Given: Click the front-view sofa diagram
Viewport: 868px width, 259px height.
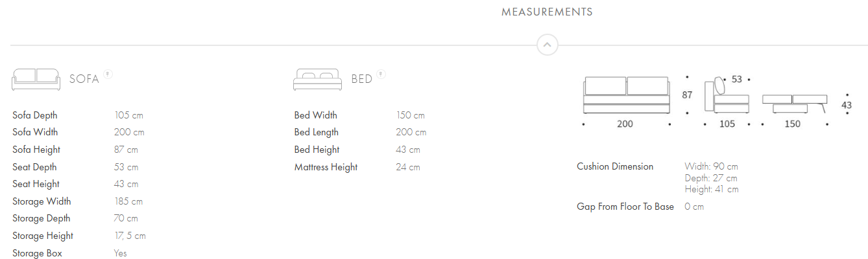Looking at the screenshot, I should [626, 95].
